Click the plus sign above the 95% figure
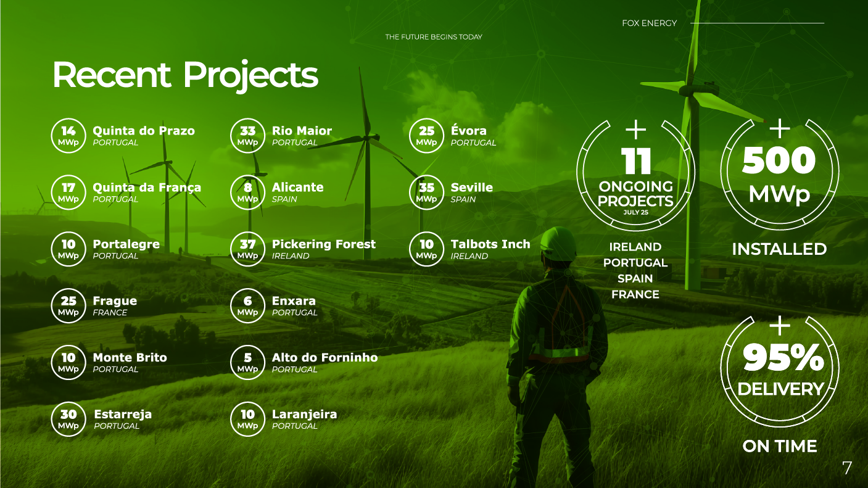Image resolution: width=868 pixels, height=488 pixels. click(780, 325)
